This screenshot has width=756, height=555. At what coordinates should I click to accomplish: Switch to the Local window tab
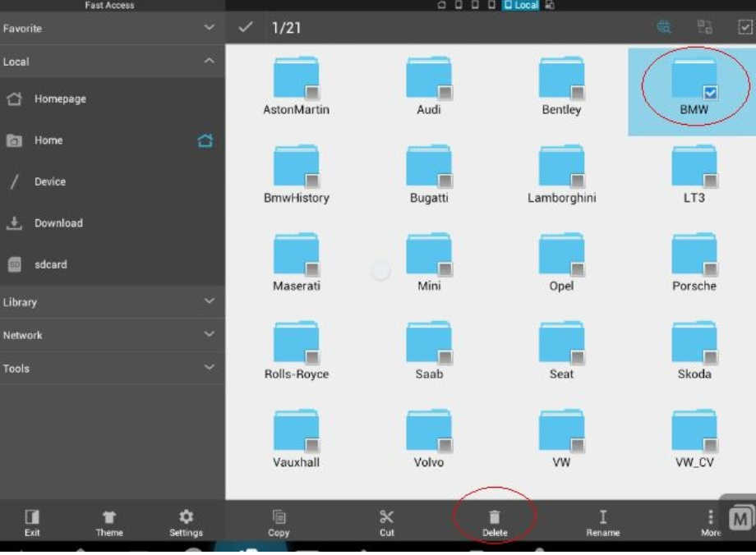coord(521,5)
